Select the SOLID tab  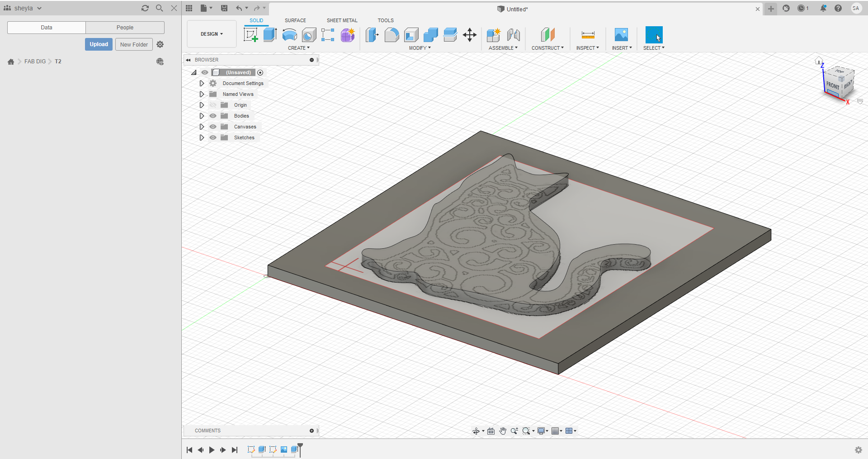(256, 20)
